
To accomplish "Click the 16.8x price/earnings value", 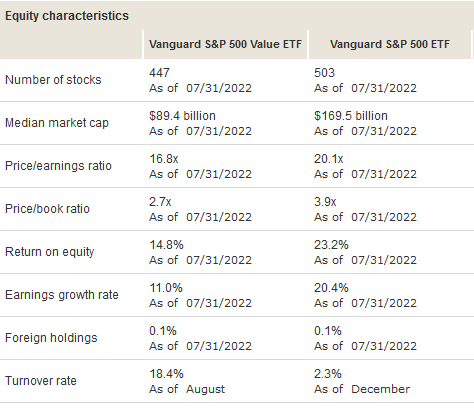I will (163, 159).
